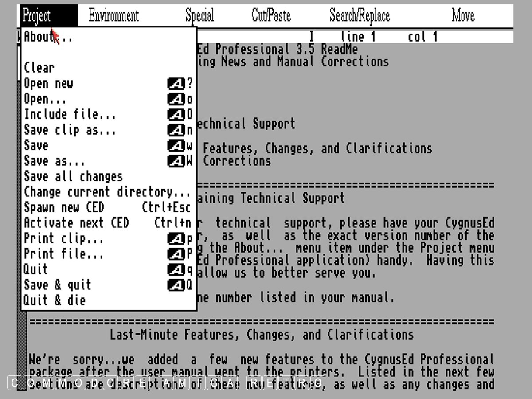
Task: Choose Save & quit menu entry
Action: tap(109, 285)
